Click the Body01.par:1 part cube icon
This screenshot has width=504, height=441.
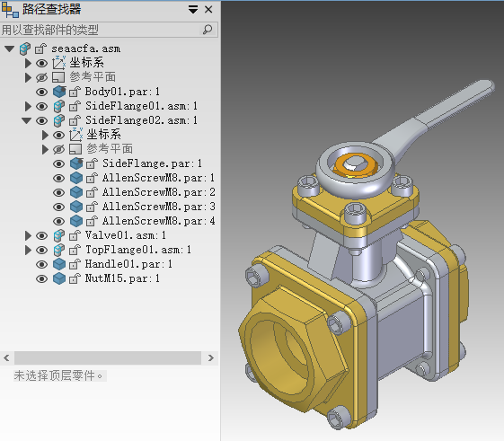[x=59, y=92]
